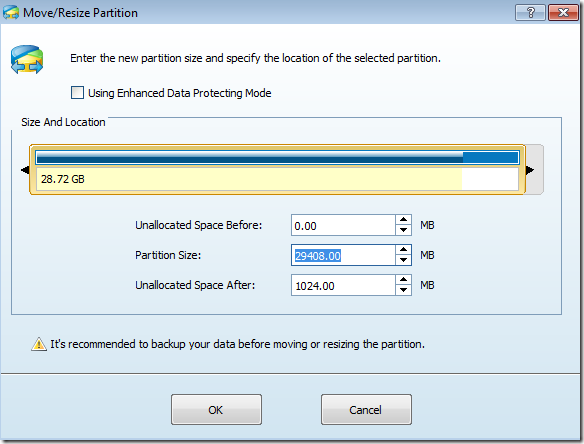Click the 'Unallocated Space After:' label
Screen dimensions: 584x444
pyautogui.click(x=195, y=285)
